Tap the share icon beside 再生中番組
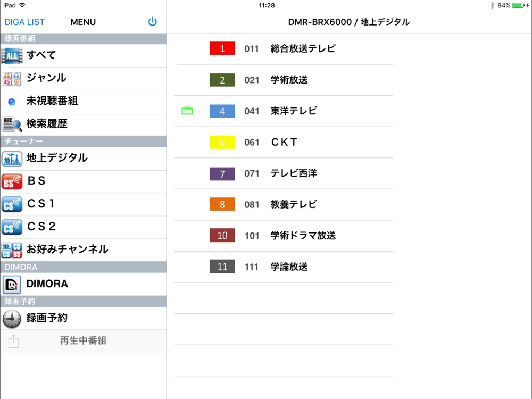The width and height of the screenshot is (532, 399). (13, 341)
